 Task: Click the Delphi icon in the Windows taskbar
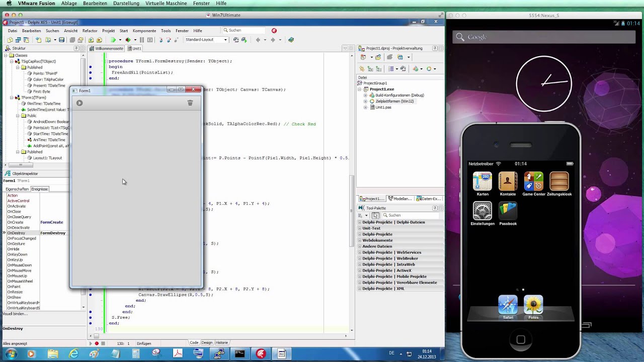[261, 354]
